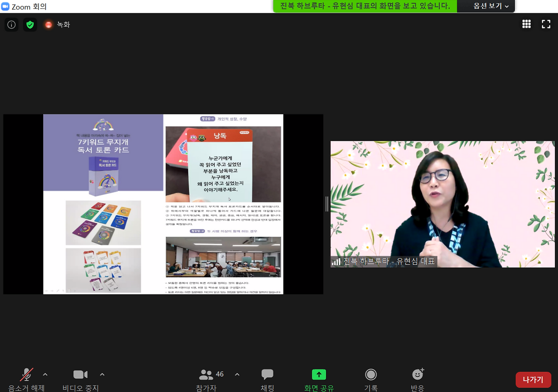
Task: Open the meeting information icon
Action: (11, 24)
